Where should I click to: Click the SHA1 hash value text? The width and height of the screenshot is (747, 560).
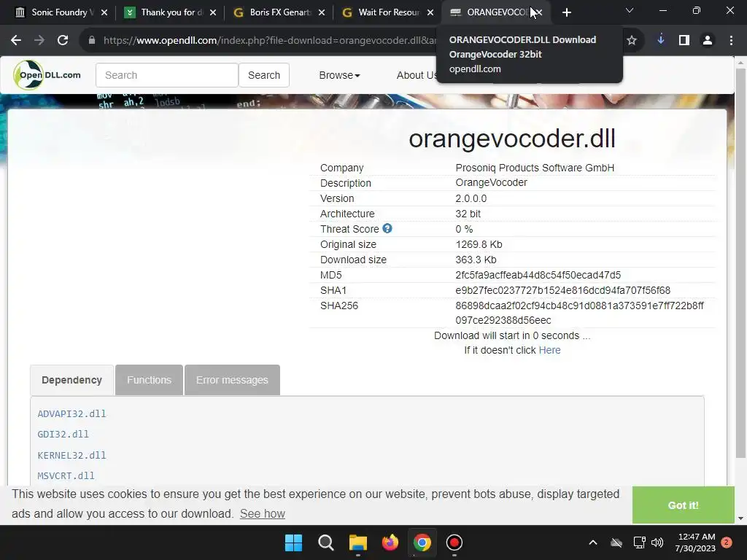point(562,290)
